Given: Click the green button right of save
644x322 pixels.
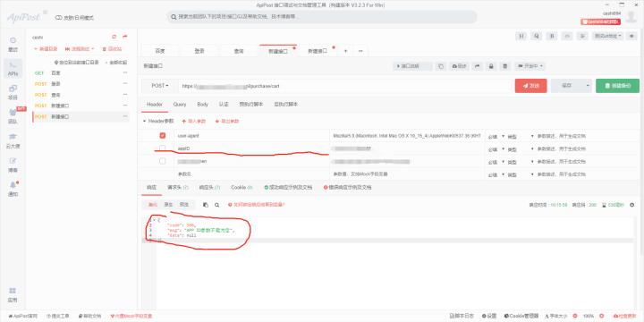Looking at the screenshot, I should (x=617, y=86).
